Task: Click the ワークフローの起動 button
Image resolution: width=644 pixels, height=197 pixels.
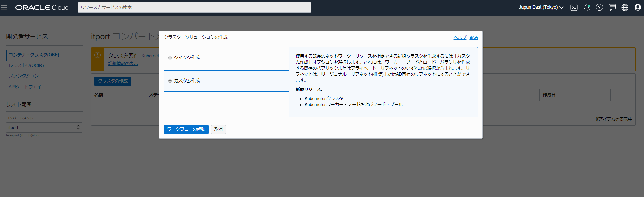Action: (x=186, y=129)
